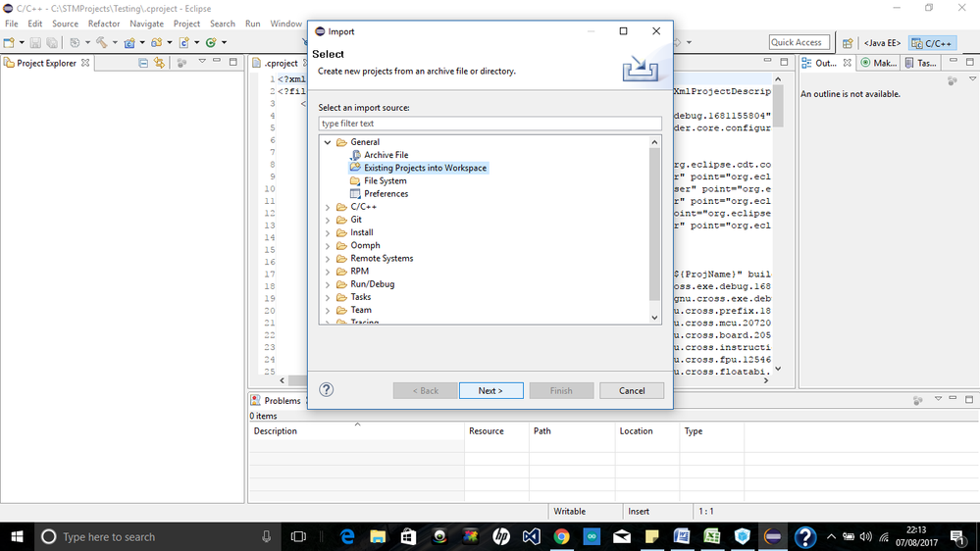Switch to the Java EE perspective
This screenshot has width=980, height=551.
pyautogui.click(x=882, y=43)
